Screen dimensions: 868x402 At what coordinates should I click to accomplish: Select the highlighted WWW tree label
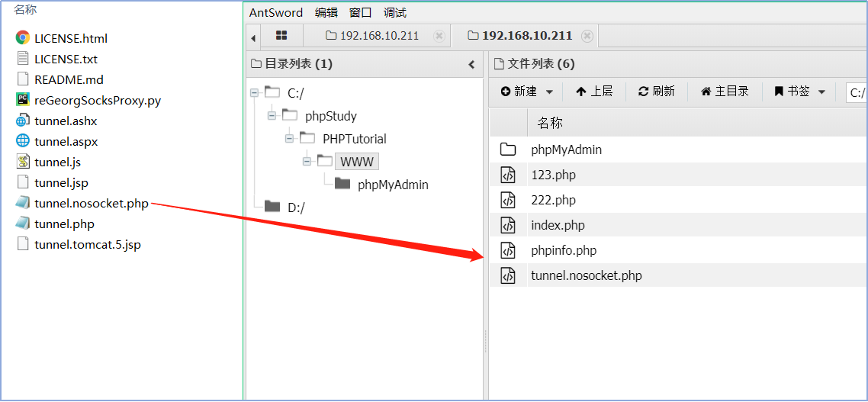point(357,162)
